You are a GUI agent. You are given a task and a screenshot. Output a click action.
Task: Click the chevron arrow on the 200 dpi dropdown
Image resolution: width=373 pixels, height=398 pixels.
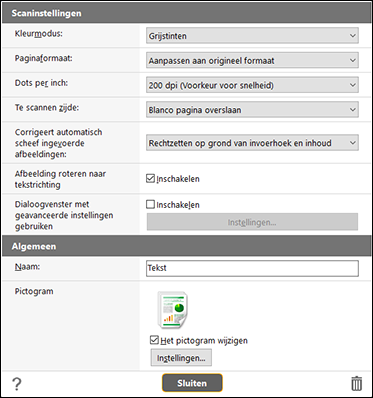tap(353, 85)
